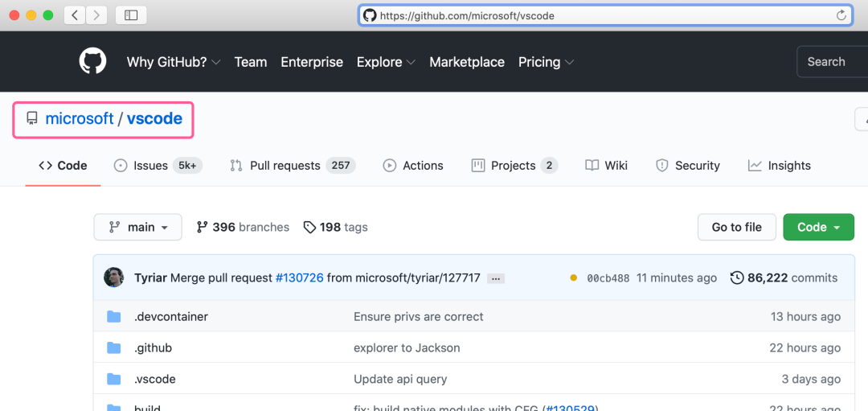Click Tyriar's avatar image
Viewport: 868px width, 411px height.
113,277
